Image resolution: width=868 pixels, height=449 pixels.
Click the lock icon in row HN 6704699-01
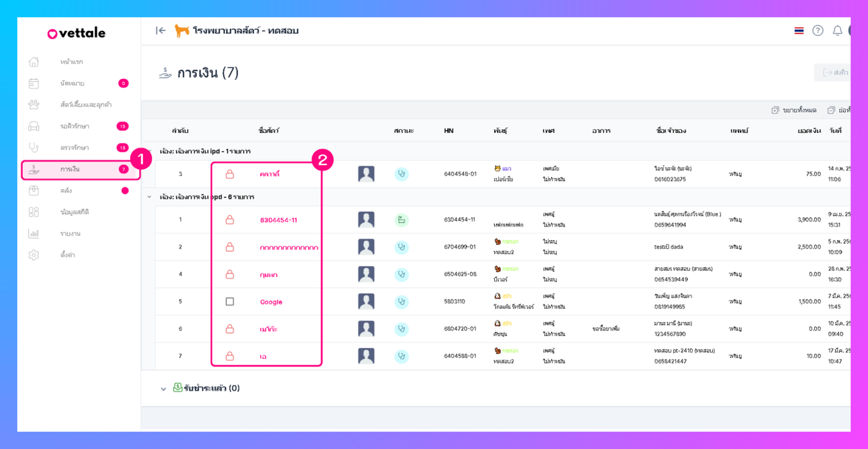point(230,247)
